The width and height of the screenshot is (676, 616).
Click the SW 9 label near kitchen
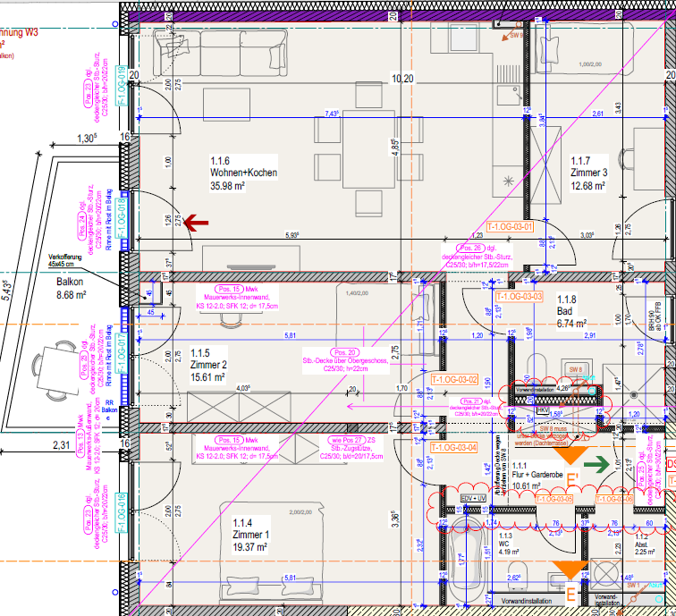(516, 36)
